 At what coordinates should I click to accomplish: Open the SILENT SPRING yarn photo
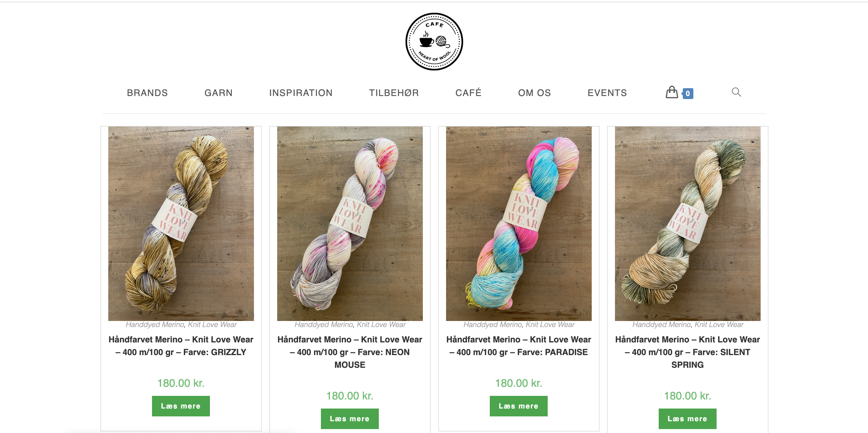[687, 223]
